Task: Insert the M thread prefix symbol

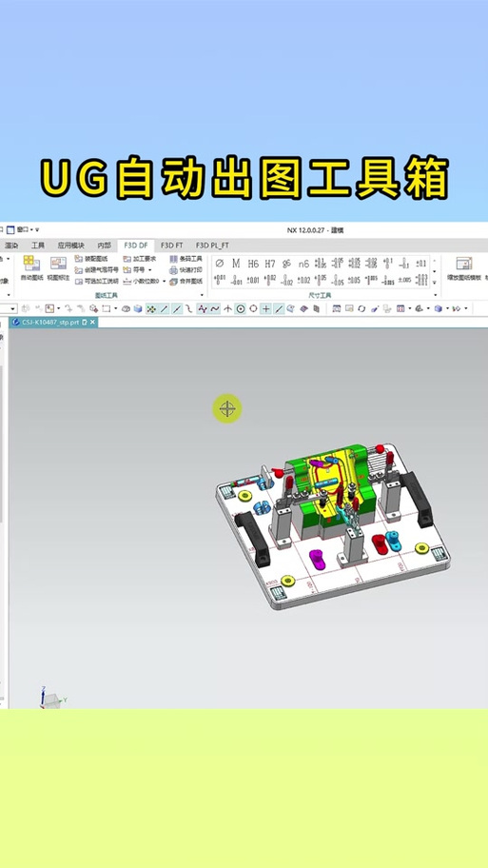Action: 236,263
